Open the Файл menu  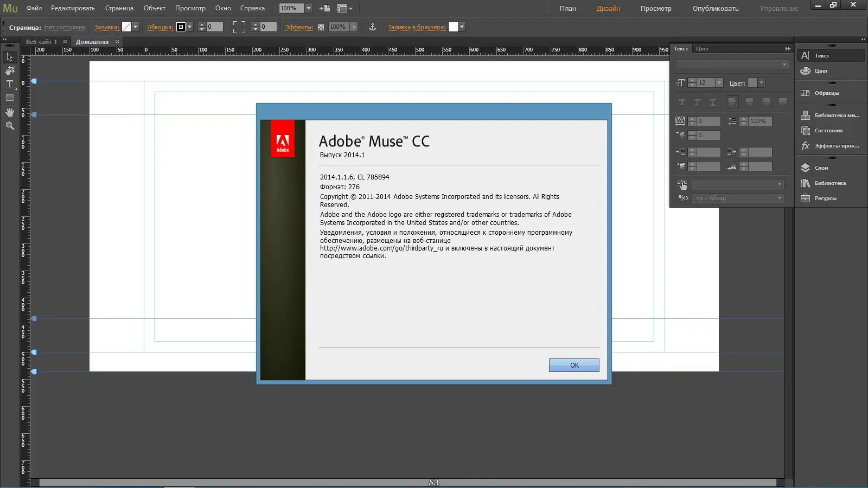[x=34, y=8]
